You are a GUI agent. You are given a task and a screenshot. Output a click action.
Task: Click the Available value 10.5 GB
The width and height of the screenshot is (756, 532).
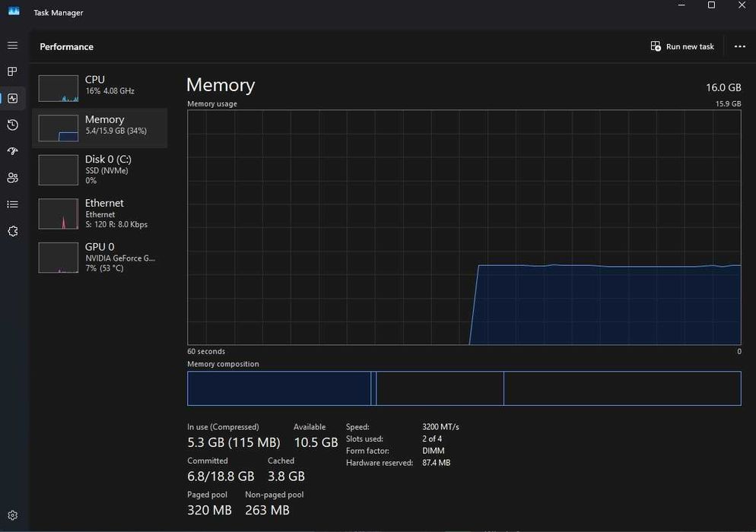click(x=316, y=442)
